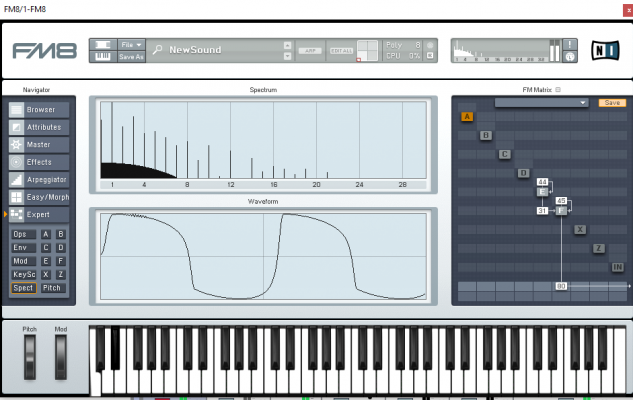Close the FM8 window
Image resolution: width=633 pixels, height=400 pixels.
click(628, 10)
